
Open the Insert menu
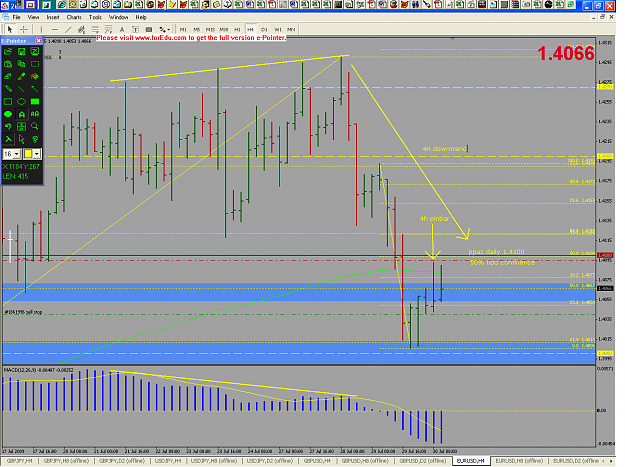[53, 17]
